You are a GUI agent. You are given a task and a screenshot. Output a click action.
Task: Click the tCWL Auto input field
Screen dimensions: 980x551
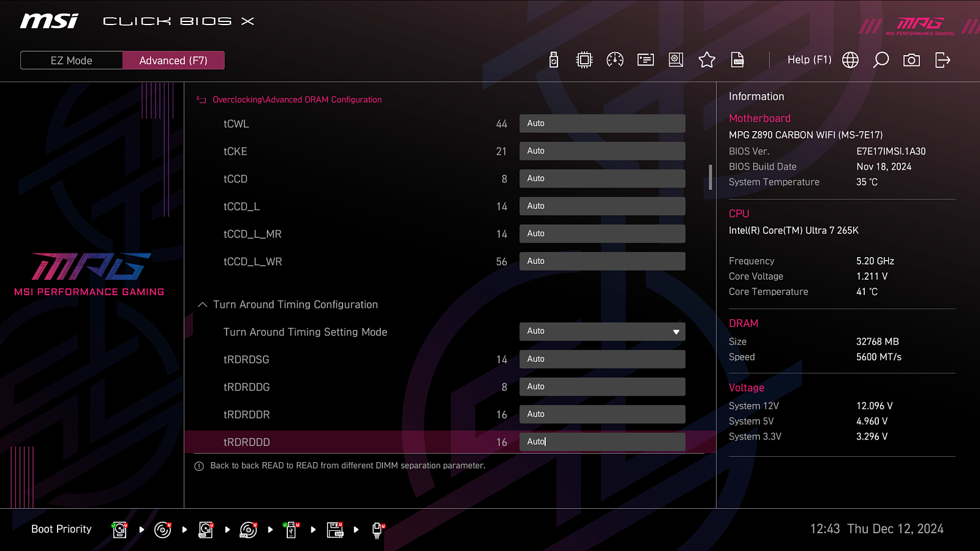pos(602,123)
